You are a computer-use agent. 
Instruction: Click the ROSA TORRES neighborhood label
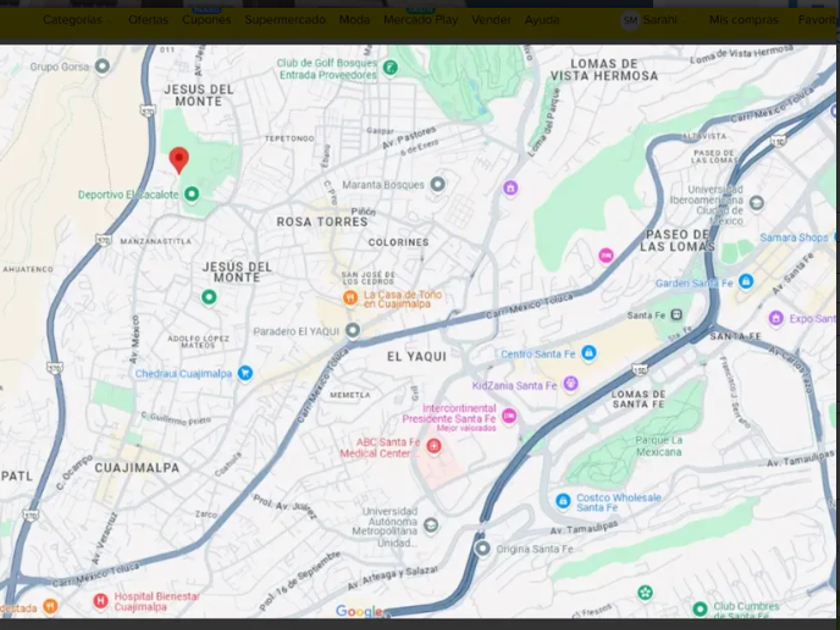coord(322,222)
